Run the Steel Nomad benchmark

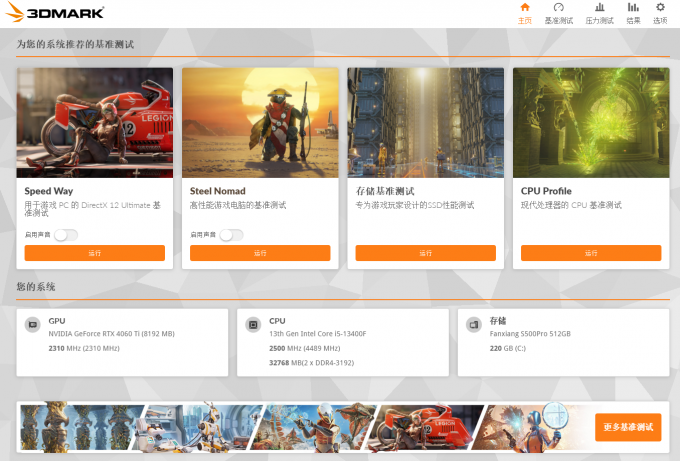coord(260,253)
